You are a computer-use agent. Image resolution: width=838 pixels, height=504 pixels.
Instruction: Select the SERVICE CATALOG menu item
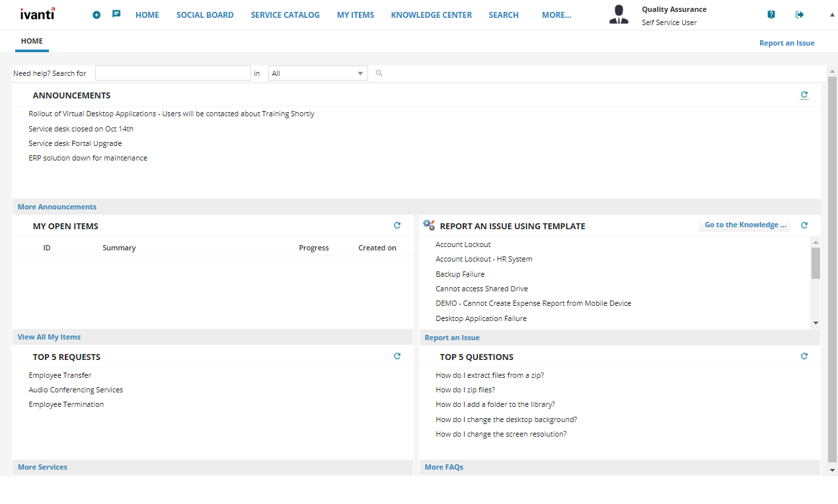[285, 15]
